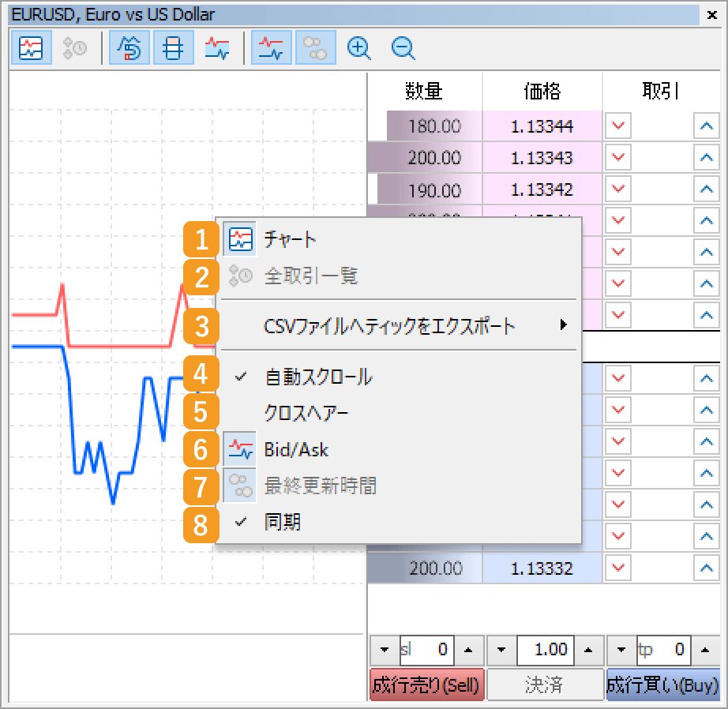728x709 pixels.
Task: Toggle 同期 menu option
Action: pyautogui.click(x=400, y=522)
